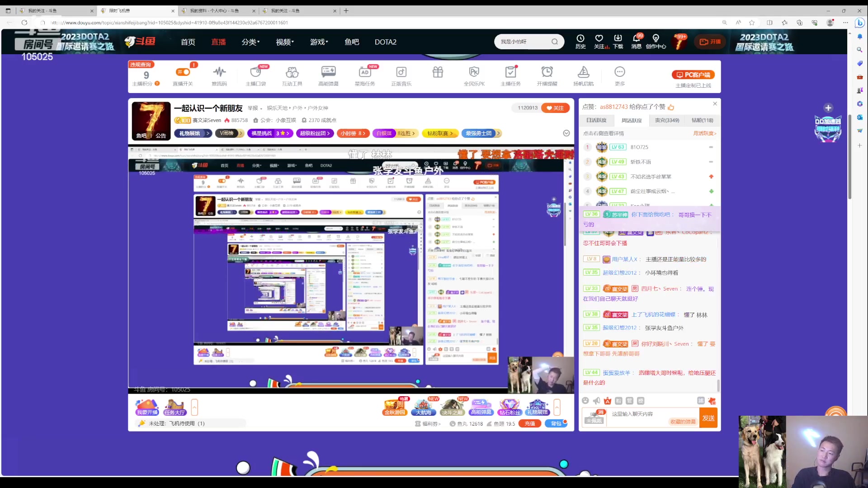Open the 首页 home menu
The width and height of the screenshot is (868, 488).
tap(188, 42)
